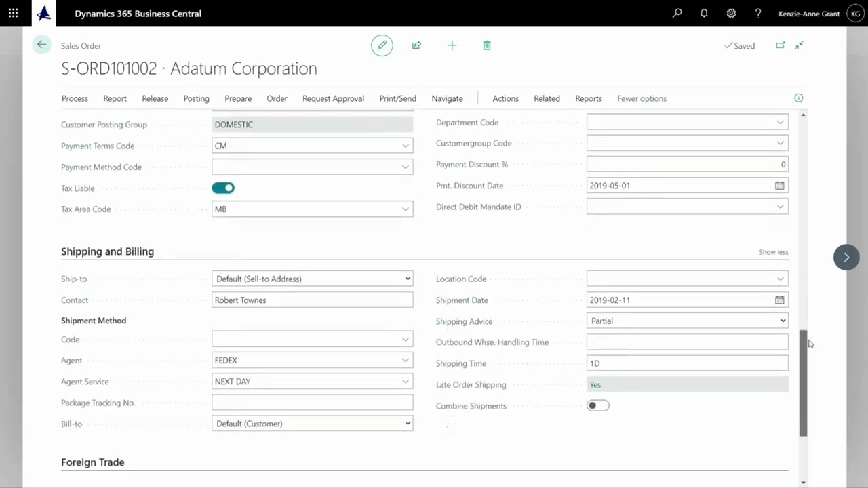Click the Payment Discount % field
Viewport: 868px width, 488px height.
tap(687, 165)
